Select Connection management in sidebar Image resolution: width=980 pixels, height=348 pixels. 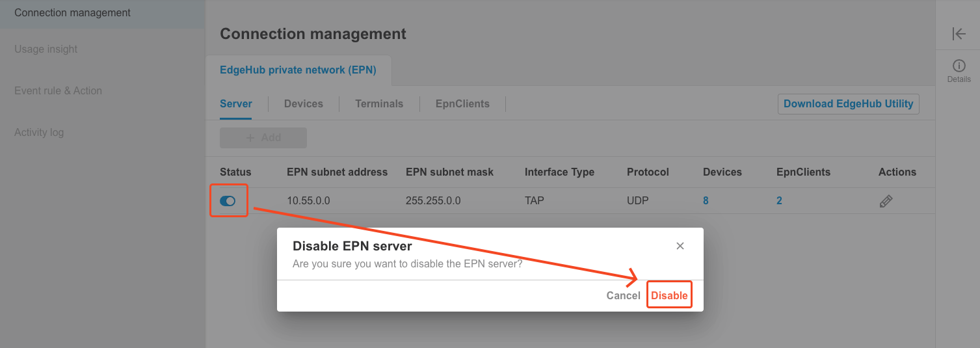[72, 13]
